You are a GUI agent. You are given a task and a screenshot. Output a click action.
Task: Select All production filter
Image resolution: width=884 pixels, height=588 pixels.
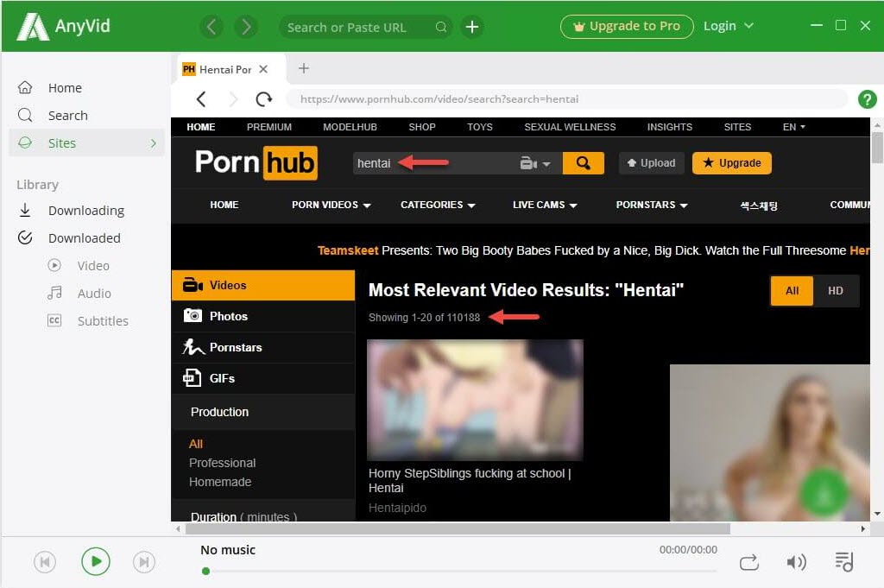(x=196, y=444)
